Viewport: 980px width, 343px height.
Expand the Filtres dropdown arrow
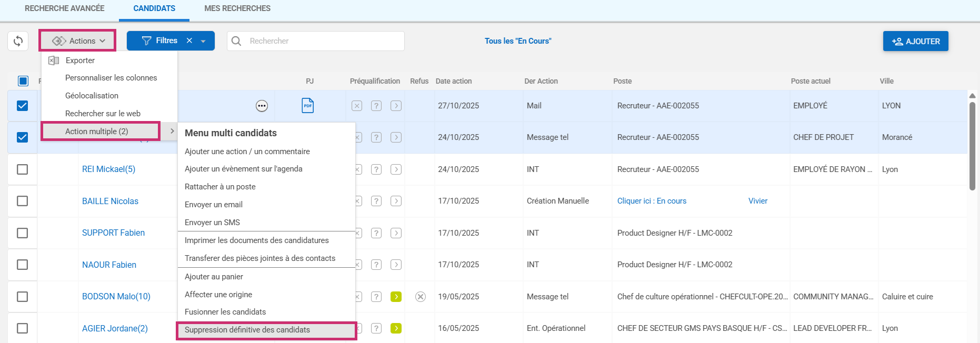coord(203,41)
